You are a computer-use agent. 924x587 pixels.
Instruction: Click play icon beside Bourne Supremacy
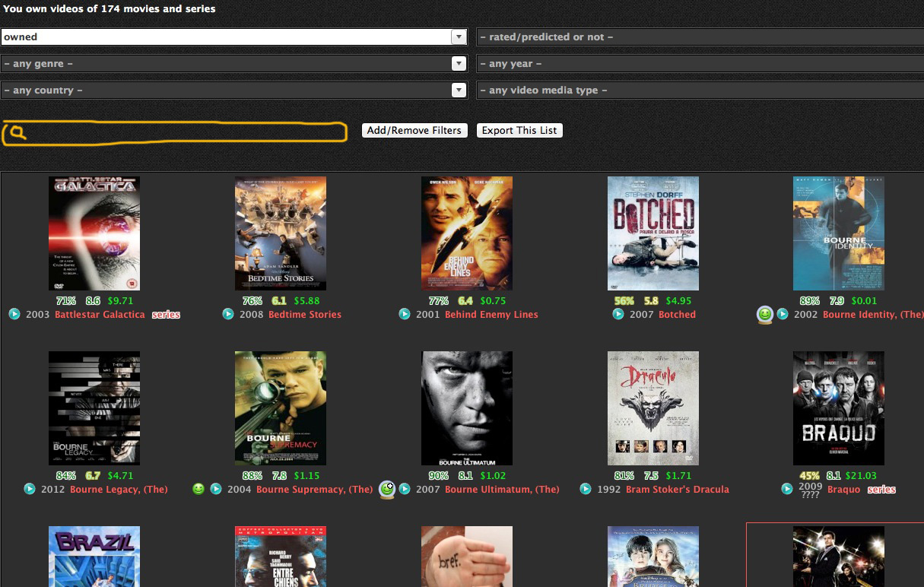point(216,489)
